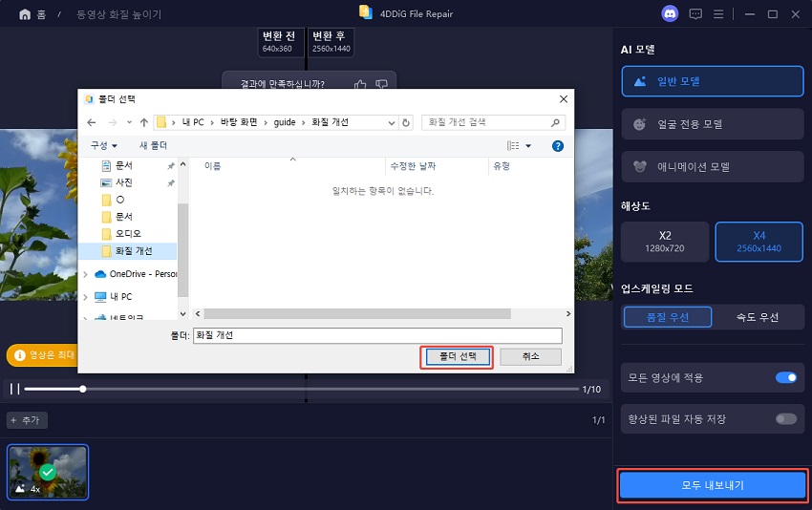
Task: Click 취소 button in dialog
Action: [x=530, y=357]
